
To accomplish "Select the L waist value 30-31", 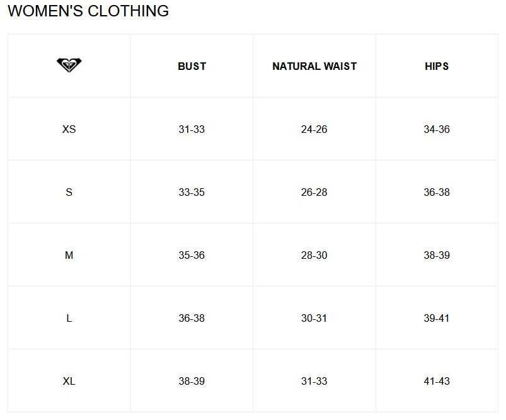I will 314,318.
